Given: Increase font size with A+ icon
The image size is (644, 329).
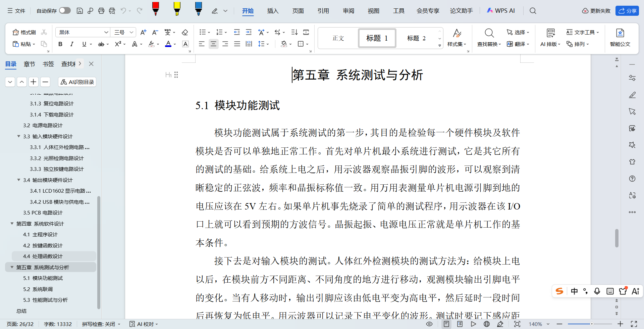Looking at the screenshot, I should click(143, 32).
